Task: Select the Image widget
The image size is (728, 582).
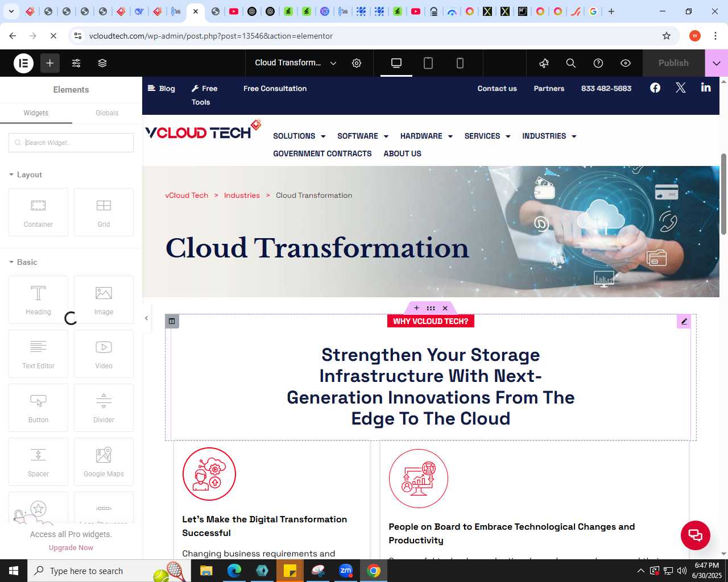Action: coord(104,300)
